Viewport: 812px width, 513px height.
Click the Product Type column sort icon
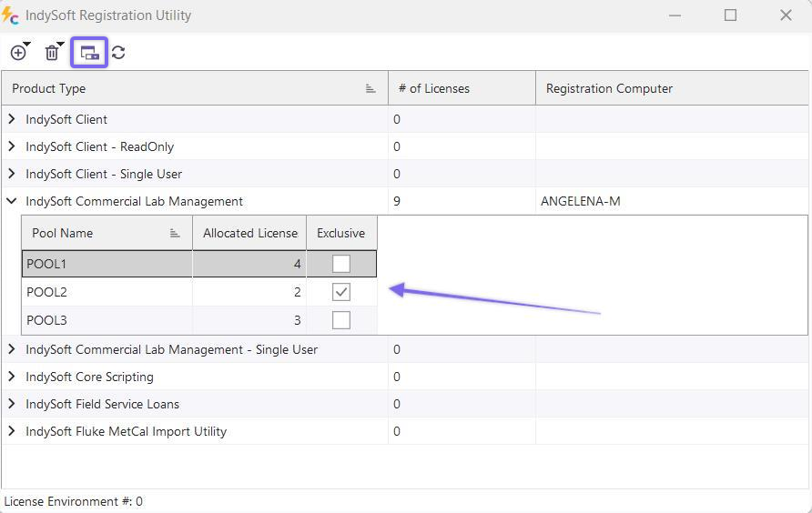[x=370, y=88]
